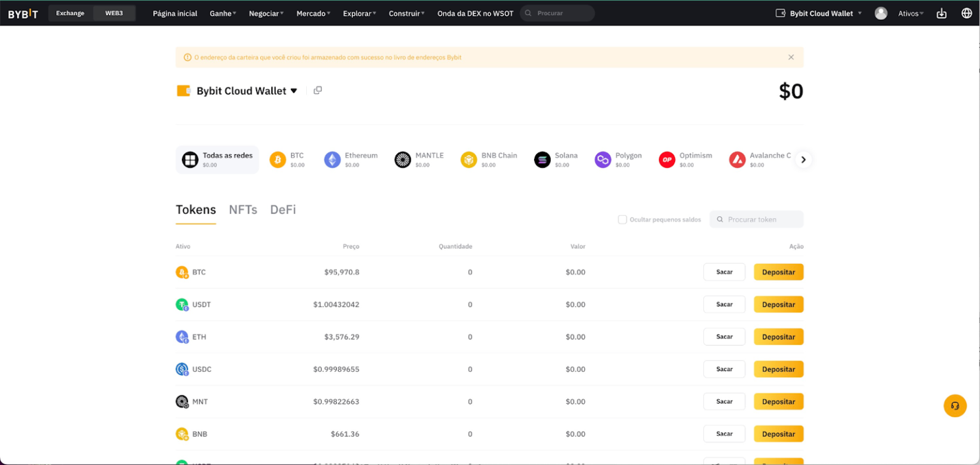Expand more networks with the right chevron

click(x=803, y=159)
